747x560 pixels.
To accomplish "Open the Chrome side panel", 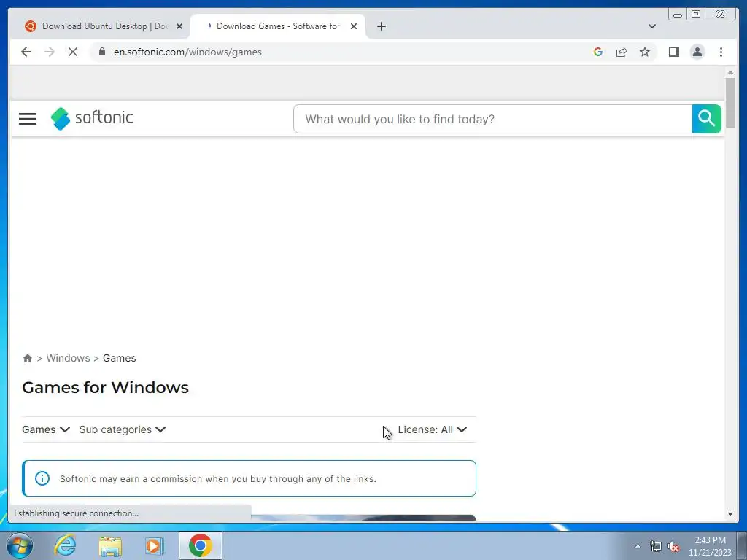I will coord(673,52).
